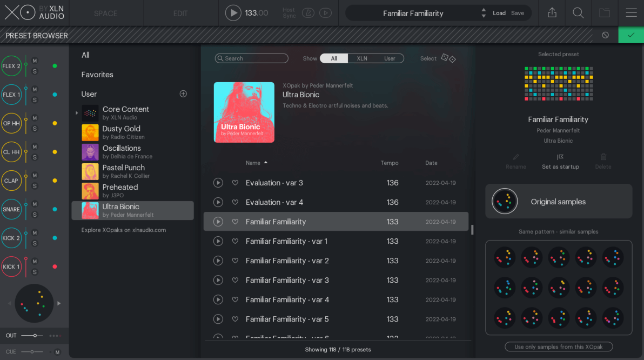
Task: Expand the Core Content tree arrow
Action: coord(77,113)
